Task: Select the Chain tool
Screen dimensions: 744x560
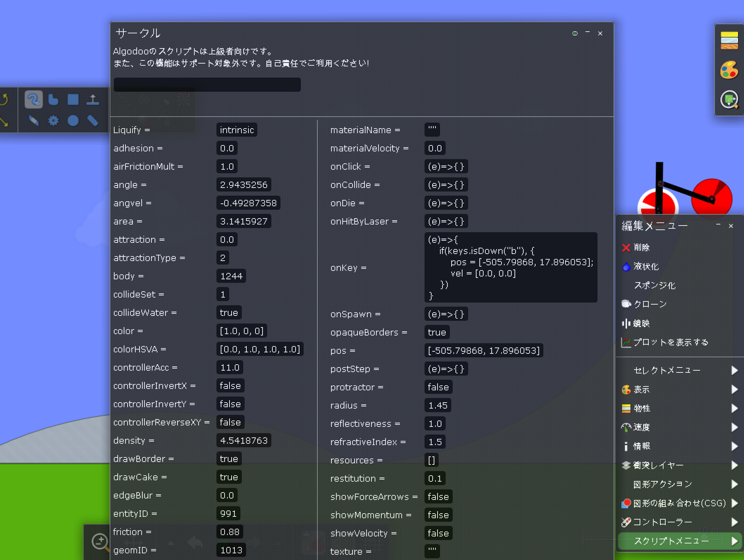Action: coord(93,121)
